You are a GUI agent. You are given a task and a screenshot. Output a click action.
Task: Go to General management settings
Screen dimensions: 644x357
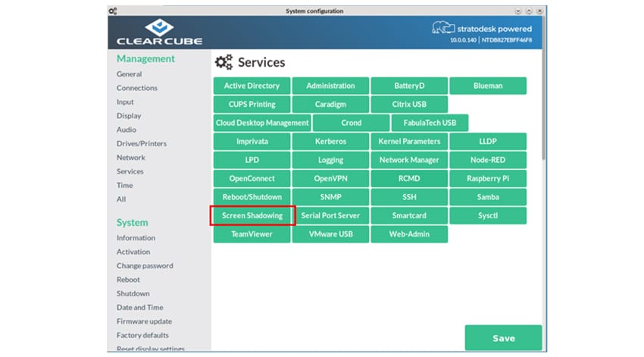129,74
